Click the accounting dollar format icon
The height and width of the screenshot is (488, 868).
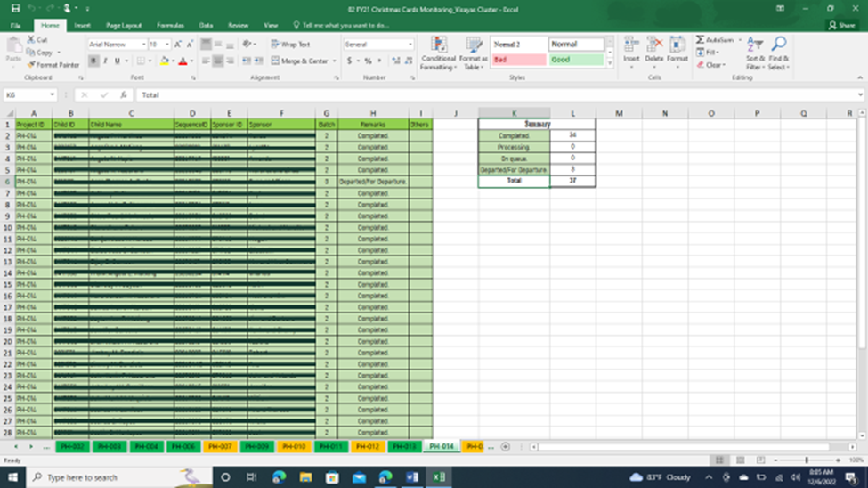tap(349, 61)
